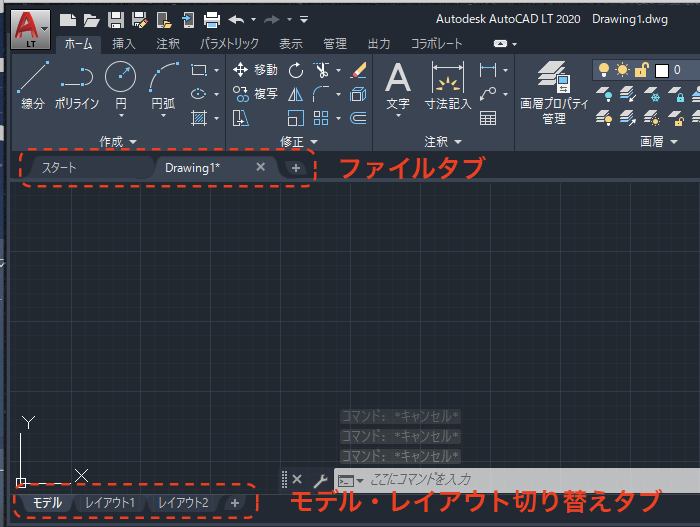Save the drawing with the floppy disk icon
Viewport: 700px width, 527px height.
tap(116, 20)
